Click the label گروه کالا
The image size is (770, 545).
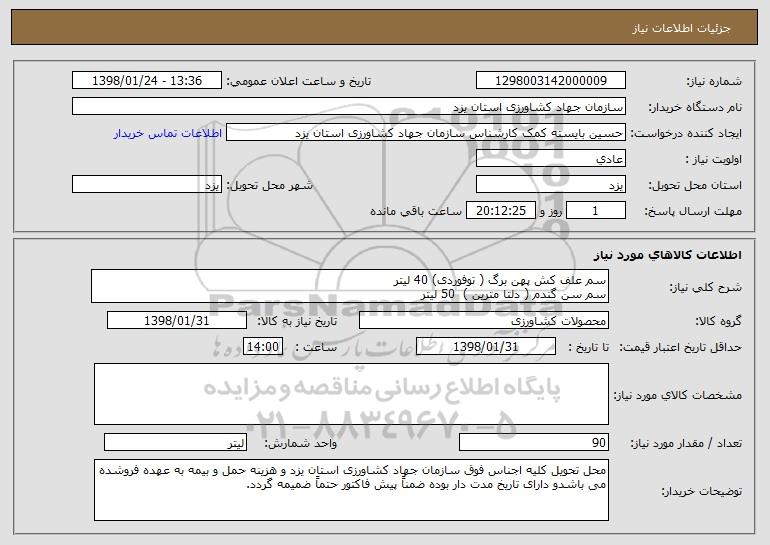pyautogui.click(x=718, y=322)
